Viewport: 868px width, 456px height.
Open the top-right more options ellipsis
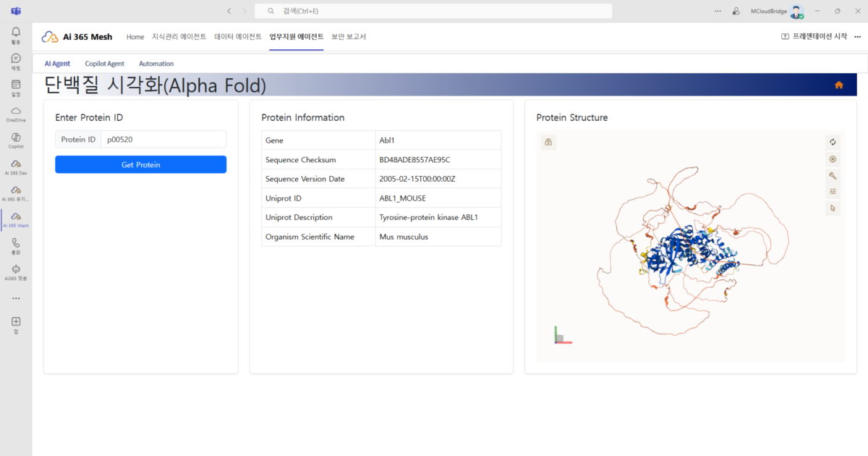[x=858, y=36]
